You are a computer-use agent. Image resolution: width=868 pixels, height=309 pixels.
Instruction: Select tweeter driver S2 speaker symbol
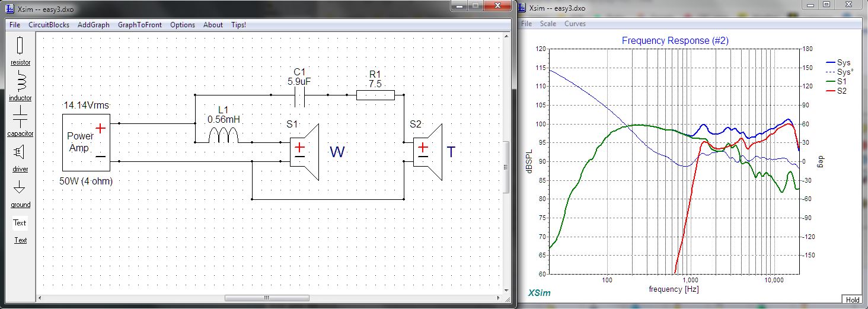click(x=427, y=151)
